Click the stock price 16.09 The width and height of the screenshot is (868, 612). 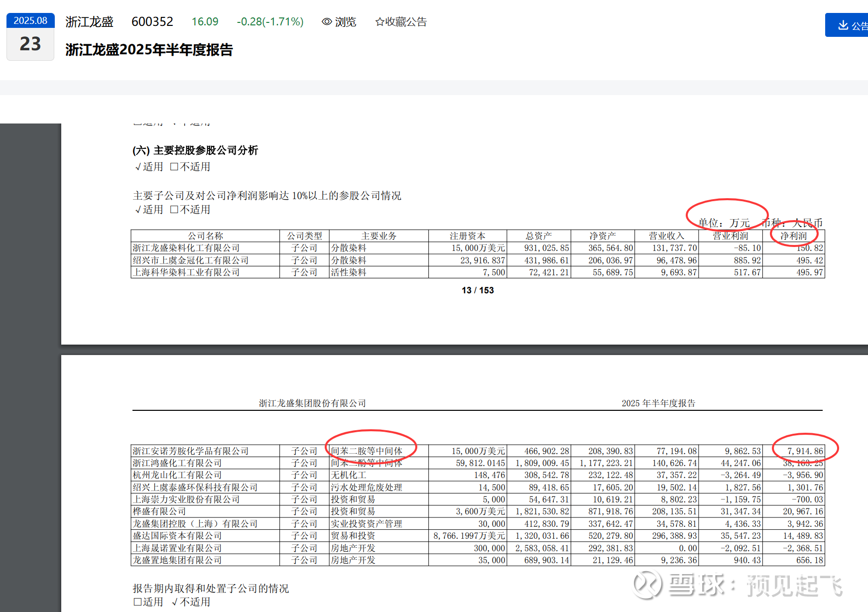pos(205,22)
